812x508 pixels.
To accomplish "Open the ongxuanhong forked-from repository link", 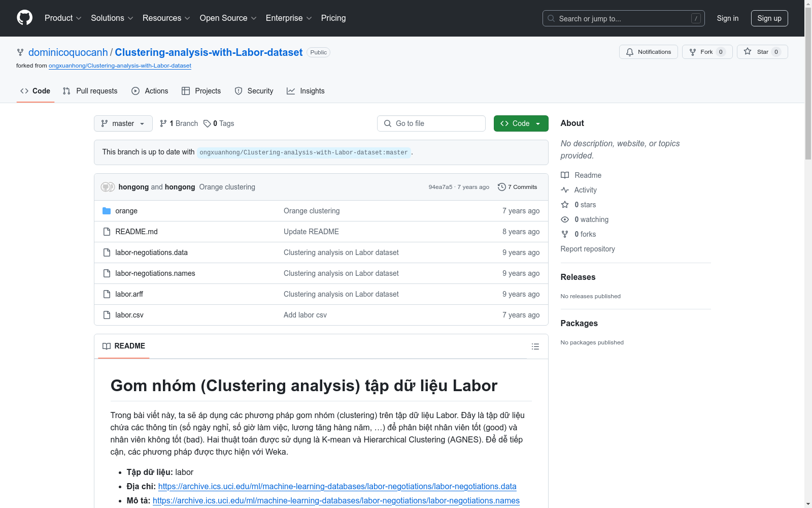I will [120, 66].
